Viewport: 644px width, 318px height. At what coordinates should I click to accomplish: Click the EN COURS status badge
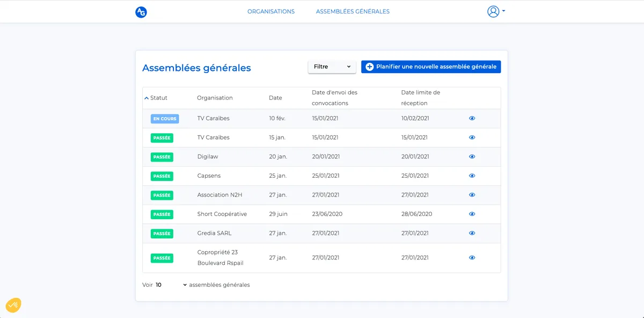click(x=165, y=119)
